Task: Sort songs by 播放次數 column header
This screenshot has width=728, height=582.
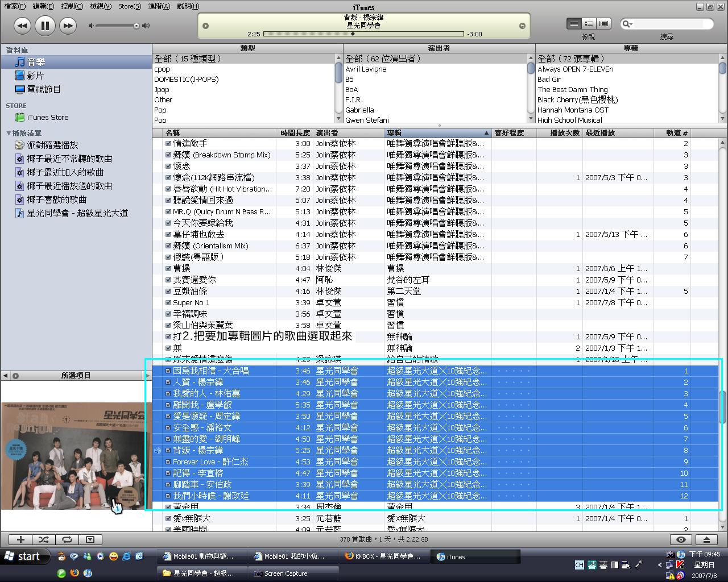Action: click(560, 132)
